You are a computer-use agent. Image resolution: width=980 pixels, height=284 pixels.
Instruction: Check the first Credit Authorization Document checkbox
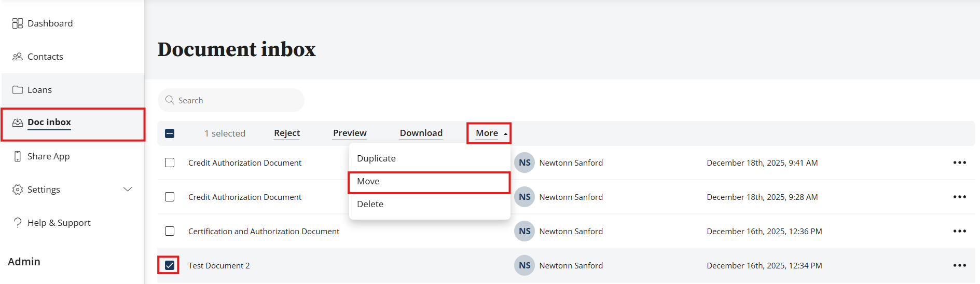170,163
